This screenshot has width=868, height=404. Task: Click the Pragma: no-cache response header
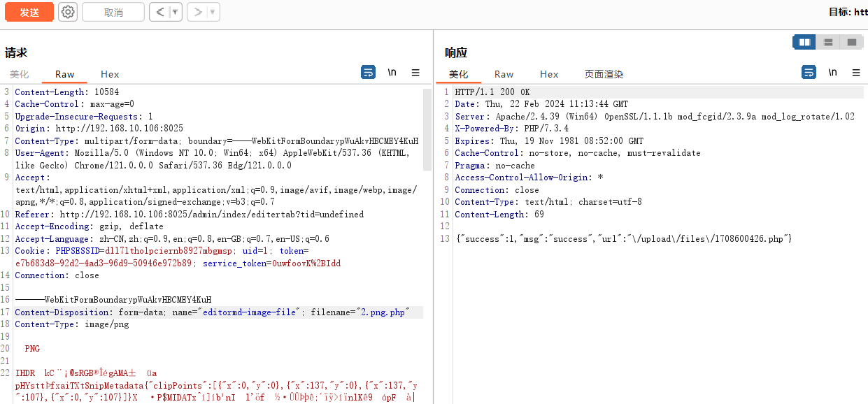[x=495, y=166]
